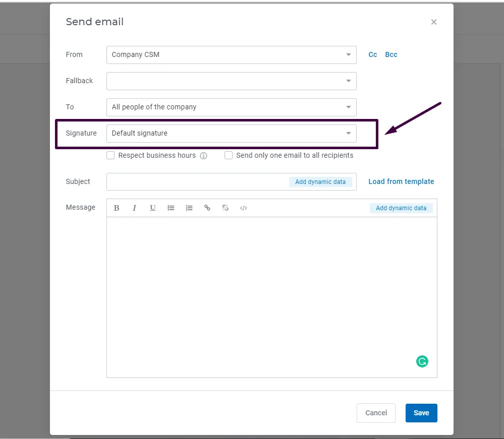Click Load from template link

click(x=401, y=181)
